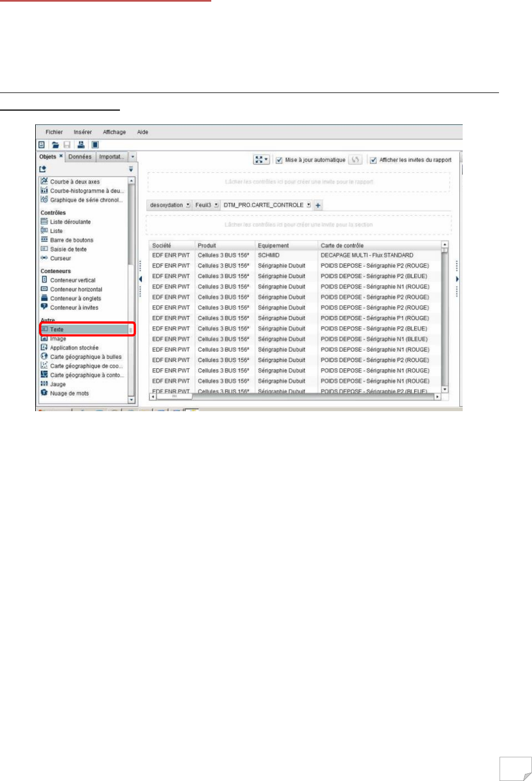This screenshot has height=781, width=532.
Task: Open the objects panel options menu icon
Action: (x=131, y=169)
